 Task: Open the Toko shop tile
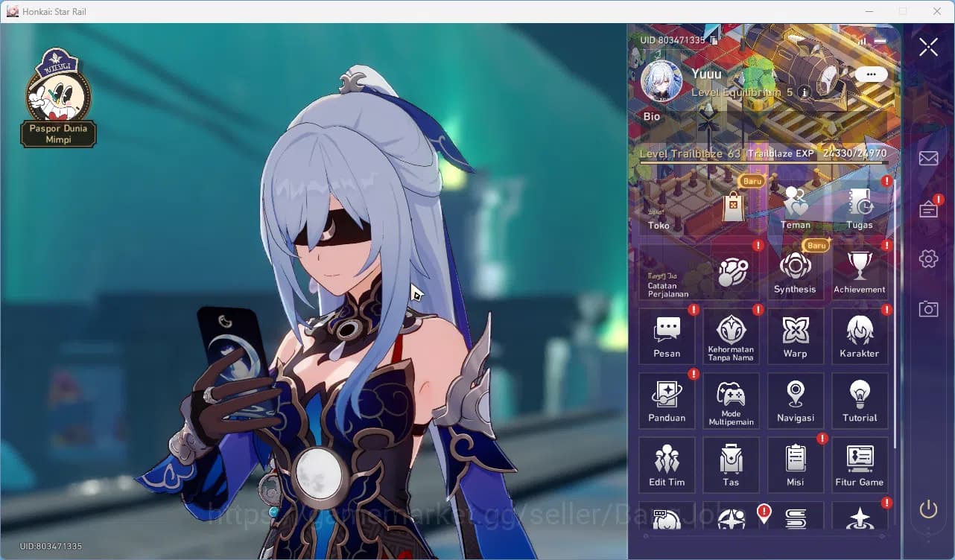point(698,207)
